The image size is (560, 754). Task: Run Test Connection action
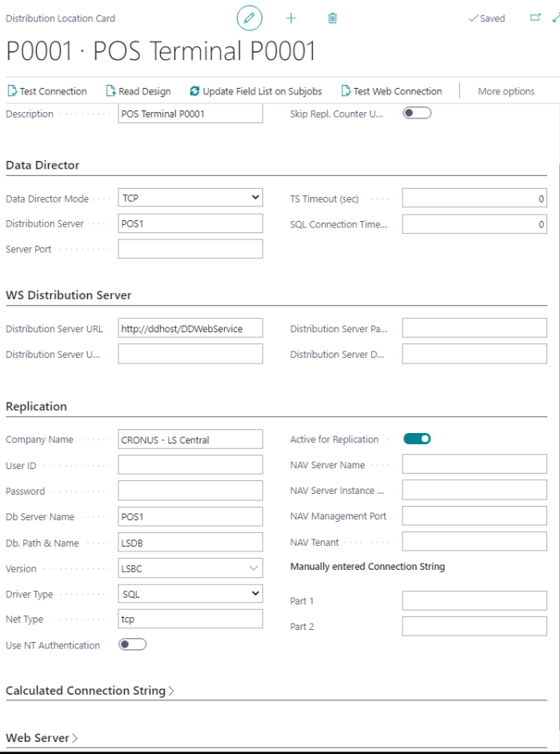[47, 91]
